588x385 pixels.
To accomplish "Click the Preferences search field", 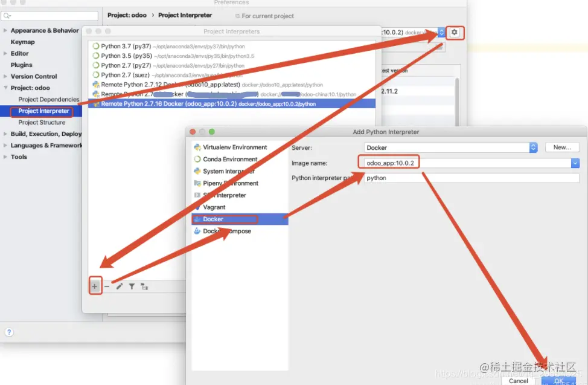I will 50,16.
